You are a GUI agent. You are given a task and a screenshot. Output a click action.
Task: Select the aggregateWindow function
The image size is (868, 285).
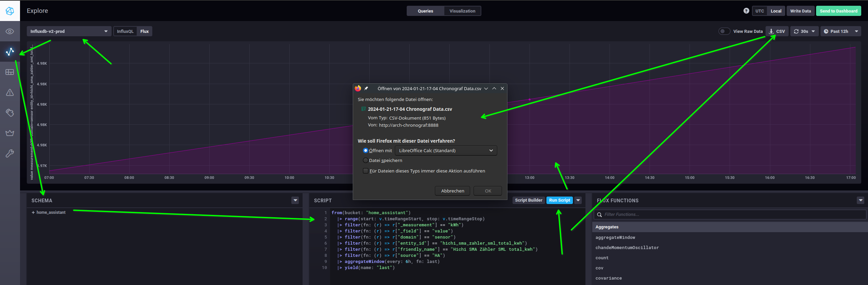click(x=615, y=238)
